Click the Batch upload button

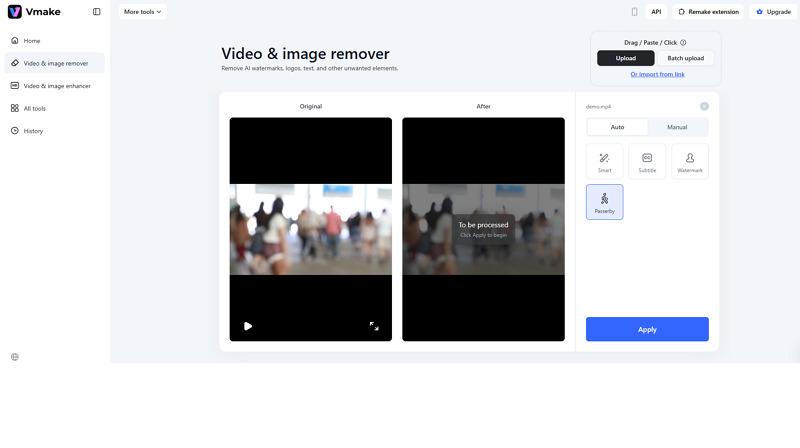pos(686,58)
